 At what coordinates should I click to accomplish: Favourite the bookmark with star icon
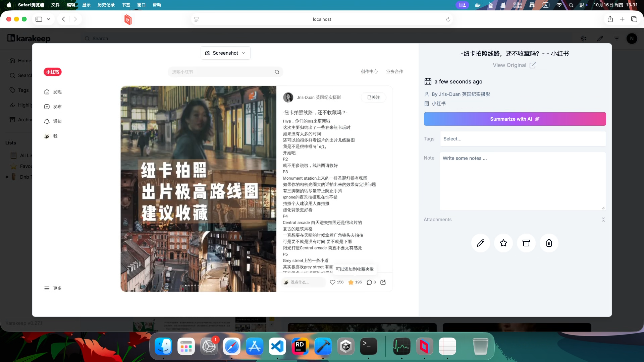click(x=503, y=243)
